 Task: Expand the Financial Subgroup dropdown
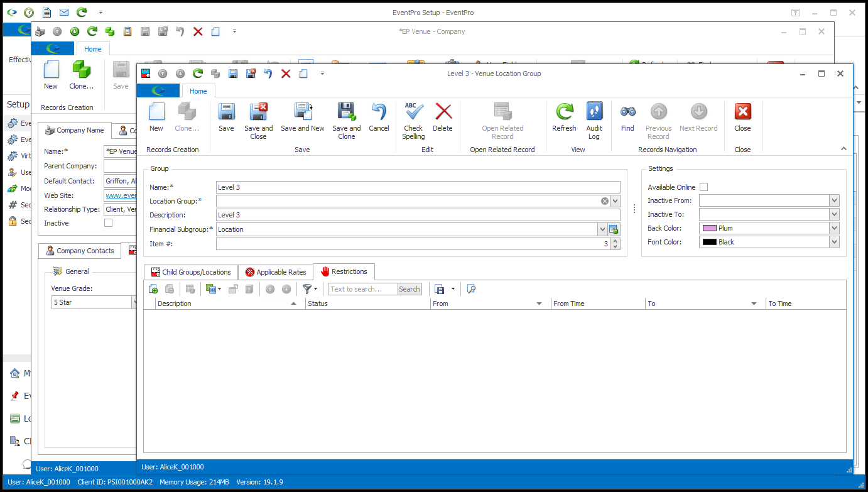[603, 229]
